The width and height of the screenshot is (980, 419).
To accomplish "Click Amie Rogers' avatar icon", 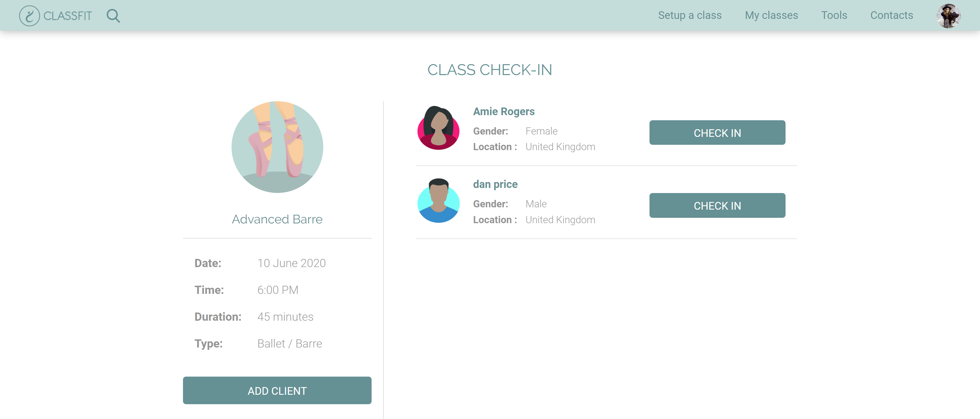I will [x=438, y=128].
